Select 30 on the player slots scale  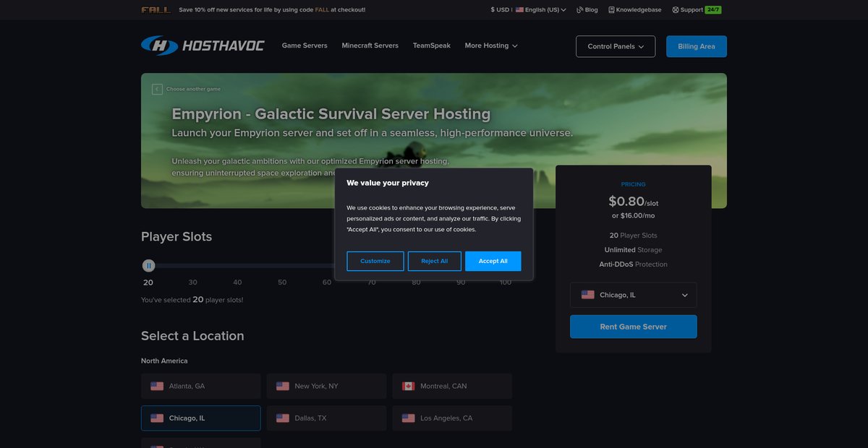[x=193, y=283]
